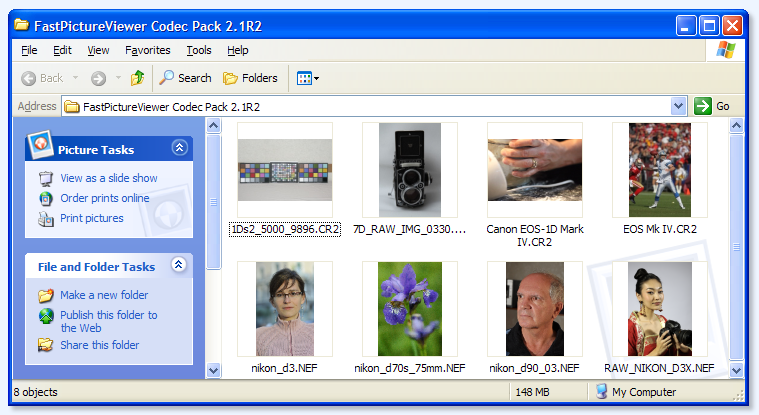Click the Windows flag logo
Image resolution: width=759 pixels, height=415 pixels.
pyautogui.click(x=726, y=49)
